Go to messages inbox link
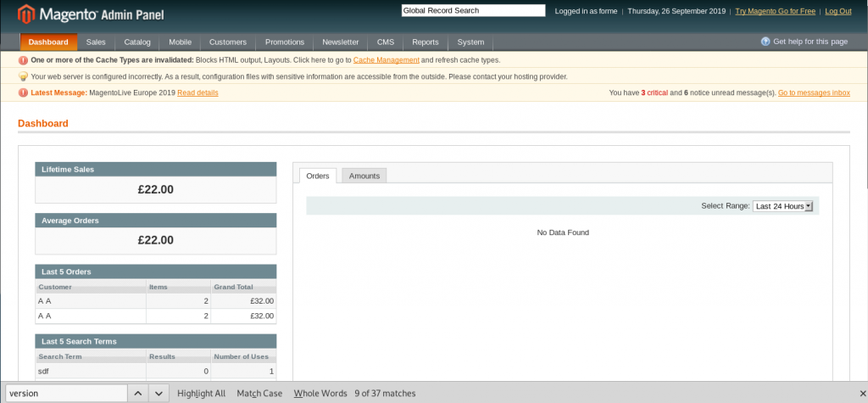Screen dimensions: 868x403 pyautogui.click(x=814, y=92)
